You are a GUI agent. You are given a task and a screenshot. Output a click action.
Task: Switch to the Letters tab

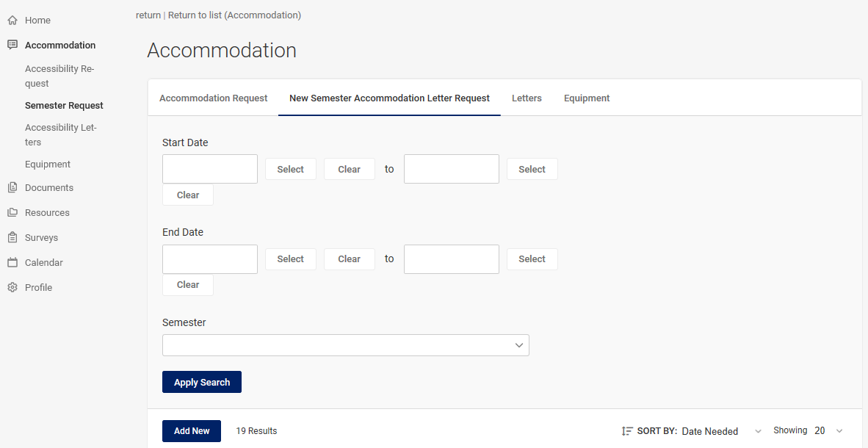(527, 98)
